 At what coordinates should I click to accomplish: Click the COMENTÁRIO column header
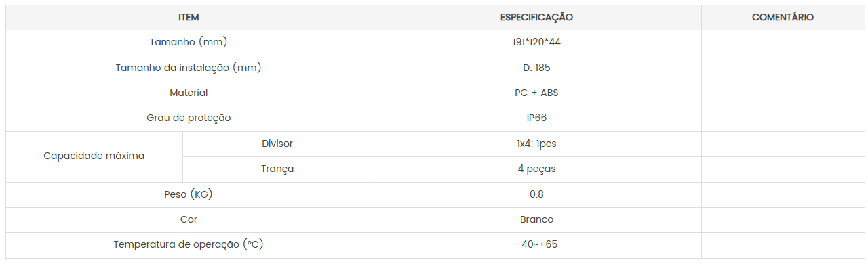click(783, 18)
